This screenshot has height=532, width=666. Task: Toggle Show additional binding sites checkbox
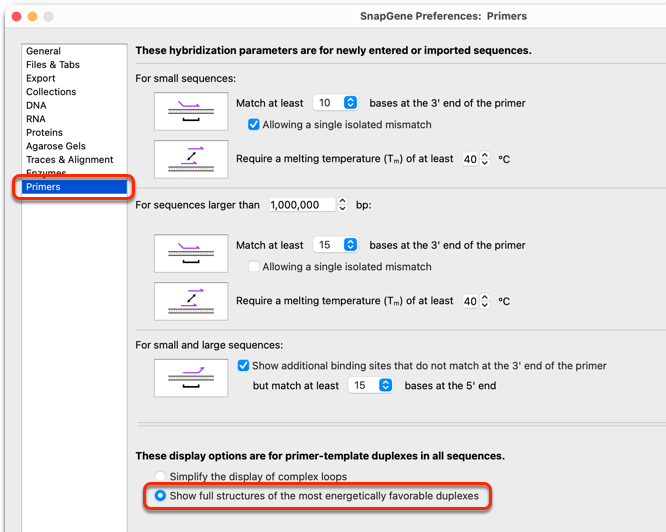[x=243, y=366]
